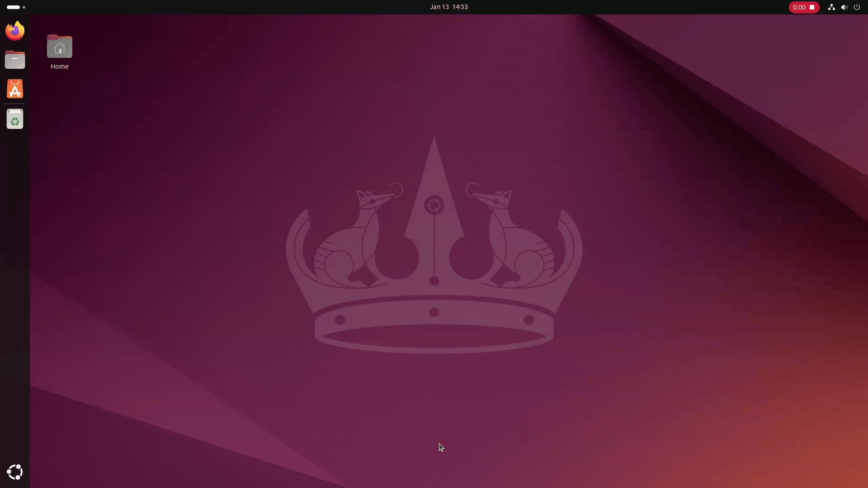Open the Activities workspace indicator

[x=16, y=7]
